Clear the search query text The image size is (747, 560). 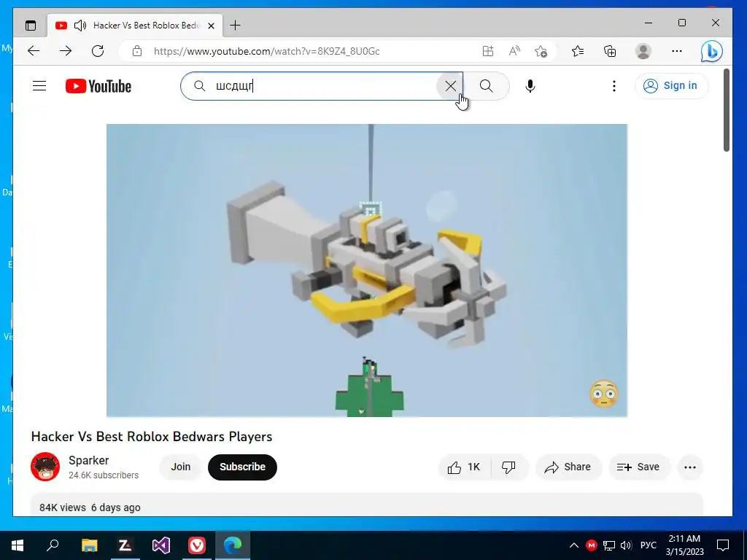pos(450,86)
